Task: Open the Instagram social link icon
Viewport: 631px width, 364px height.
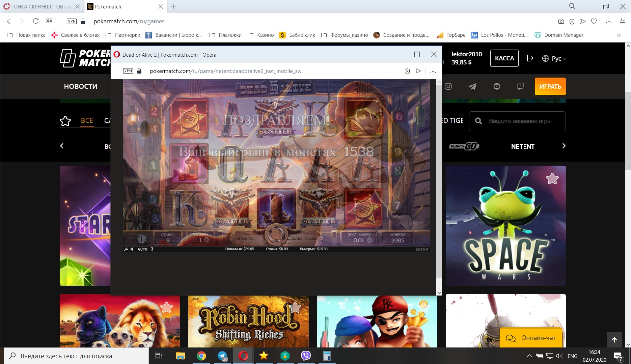Action: coord(448,86)
